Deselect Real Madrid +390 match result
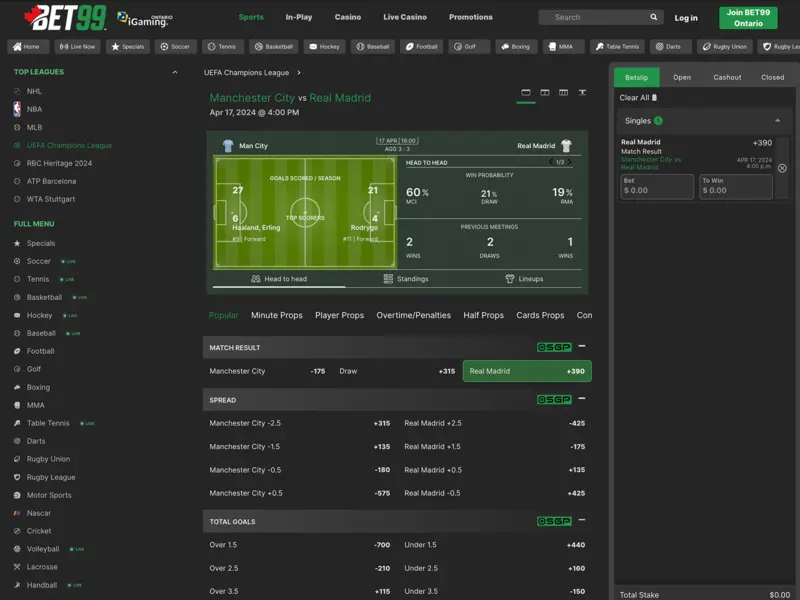The width and height of the screenshot is (800, 600). tap(527, 371)
